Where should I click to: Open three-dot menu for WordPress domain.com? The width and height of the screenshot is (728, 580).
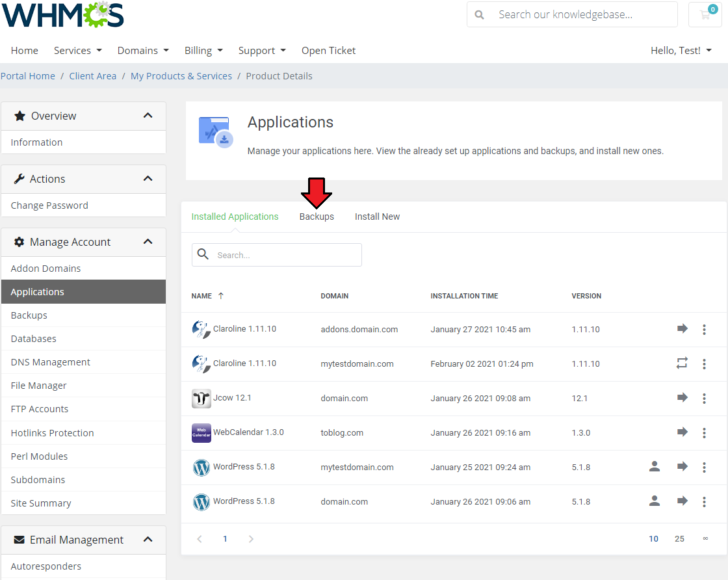(705, 501)
